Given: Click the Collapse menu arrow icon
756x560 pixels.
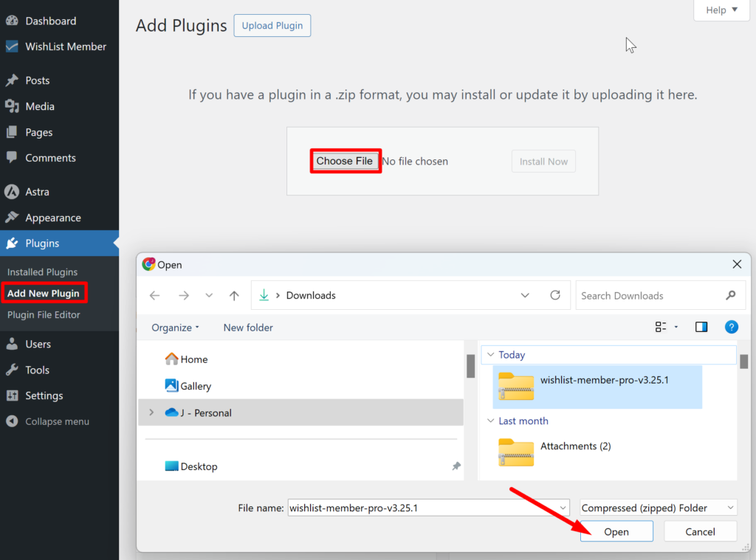Looking at the screenshot, I should (12, 422).
